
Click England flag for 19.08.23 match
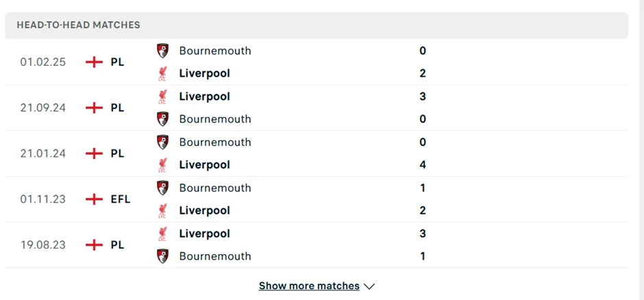94,245
